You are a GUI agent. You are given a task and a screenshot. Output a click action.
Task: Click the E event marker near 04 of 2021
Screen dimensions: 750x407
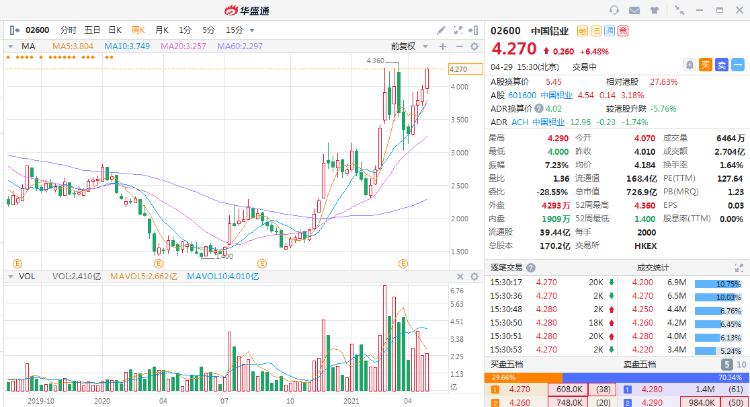(x=403, y=264)
